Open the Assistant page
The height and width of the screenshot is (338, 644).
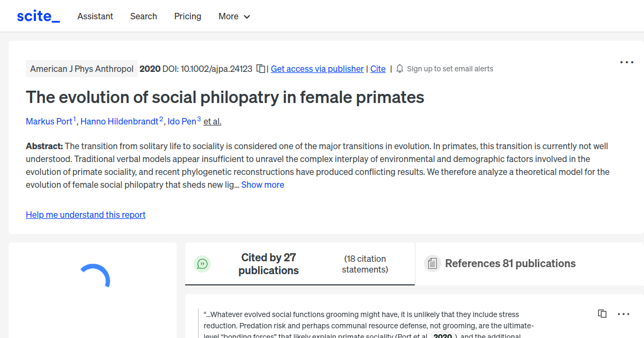(95, 16)
